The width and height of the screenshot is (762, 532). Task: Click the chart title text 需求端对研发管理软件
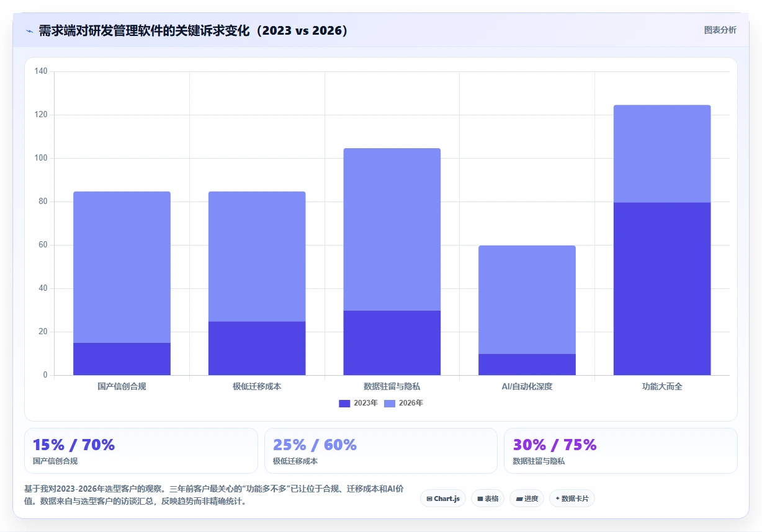click(x=100, y=30)
